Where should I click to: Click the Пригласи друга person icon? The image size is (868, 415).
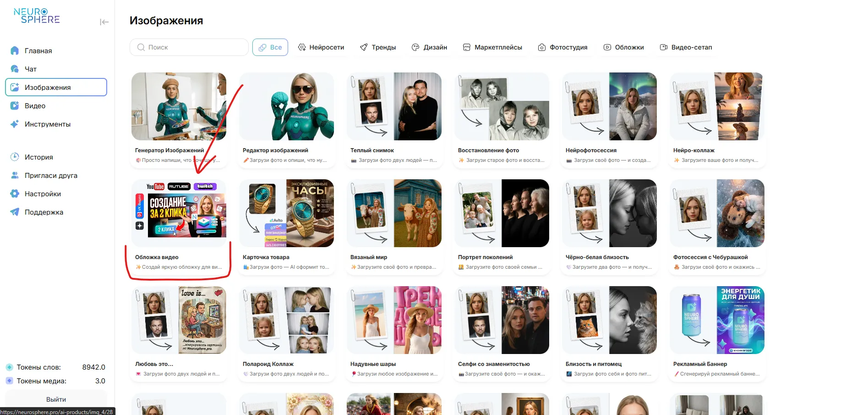15,175
